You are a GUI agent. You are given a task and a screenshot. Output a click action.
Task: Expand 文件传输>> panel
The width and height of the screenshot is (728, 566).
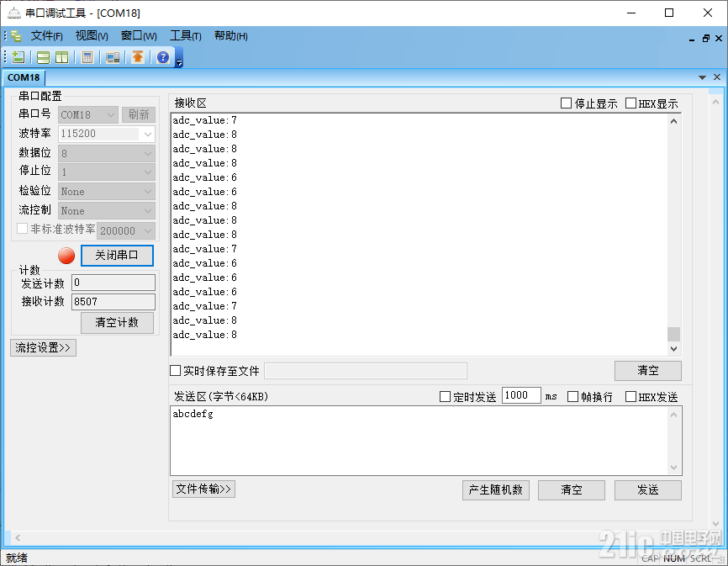(x=203, y=489)
